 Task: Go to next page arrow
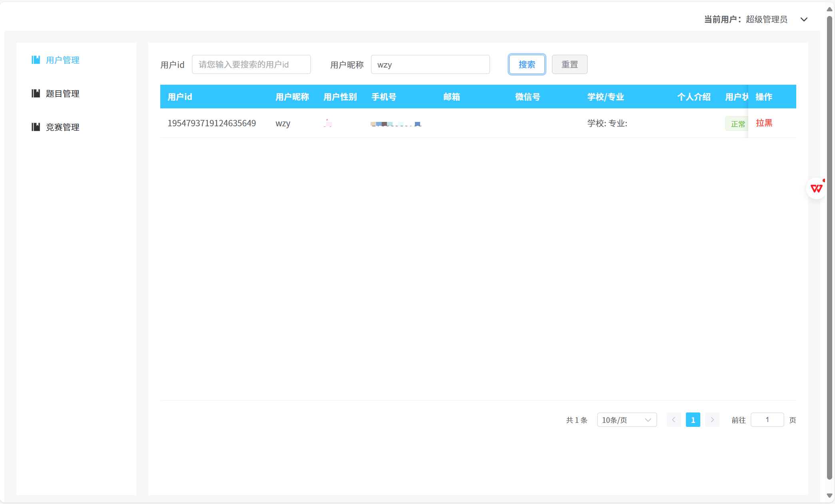712,420
